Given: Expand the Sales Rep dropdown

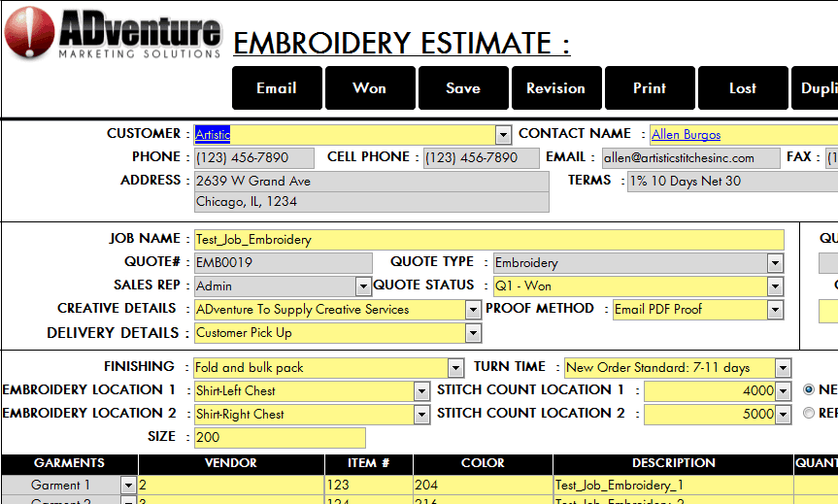Looking at the screenshot, I should click(363, 286).
